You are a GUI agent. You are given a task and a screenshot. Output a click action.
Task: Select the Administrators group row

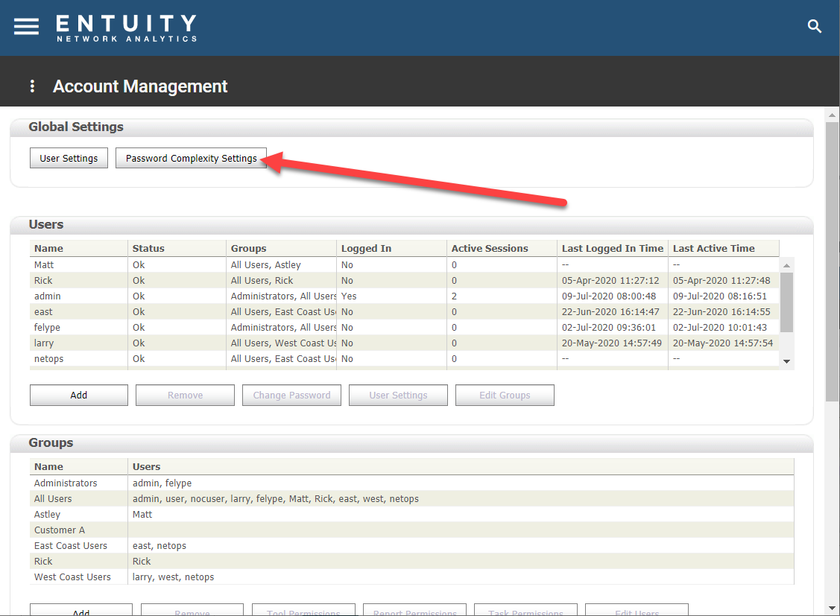(412, 483)
